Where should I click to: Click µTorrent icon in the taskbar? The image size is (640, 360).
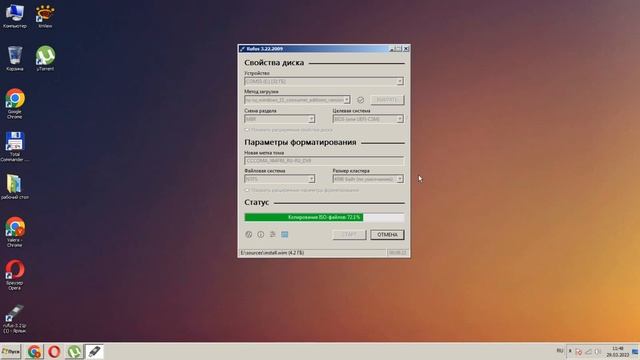coord(74,351)
